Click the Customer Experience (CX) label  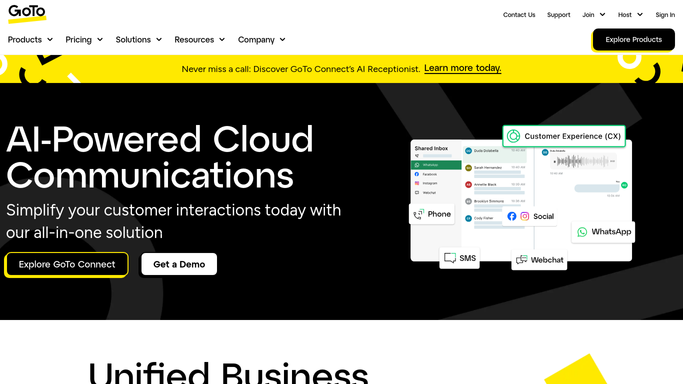[x=572, y=136]
